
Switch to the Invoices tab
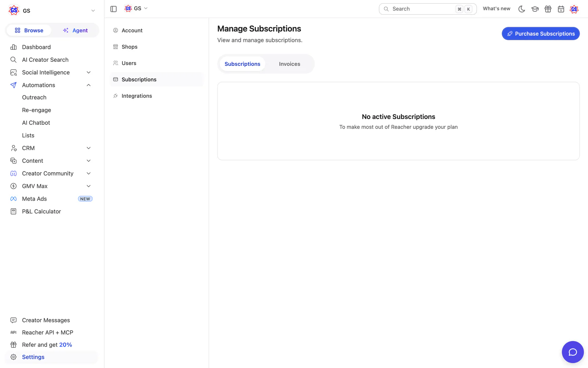pyautogui.click(x=290, y=64)
